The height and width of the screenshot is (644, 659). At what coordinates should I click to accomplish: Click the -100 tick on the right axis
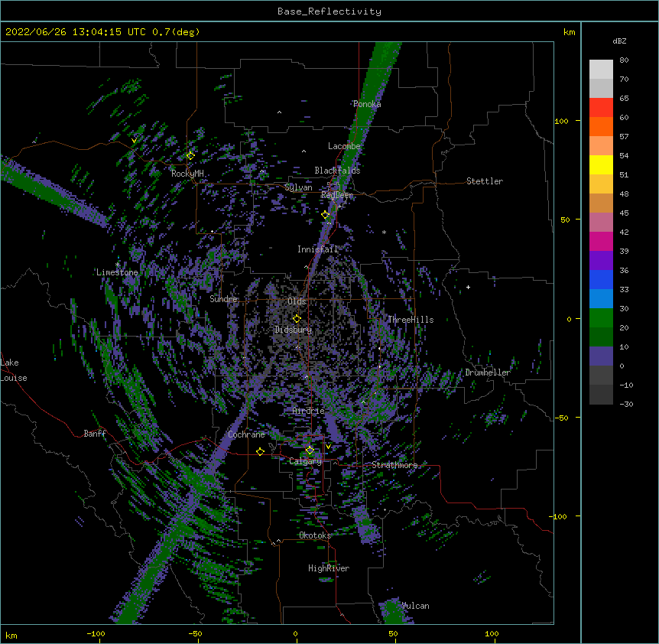[559, 516]
